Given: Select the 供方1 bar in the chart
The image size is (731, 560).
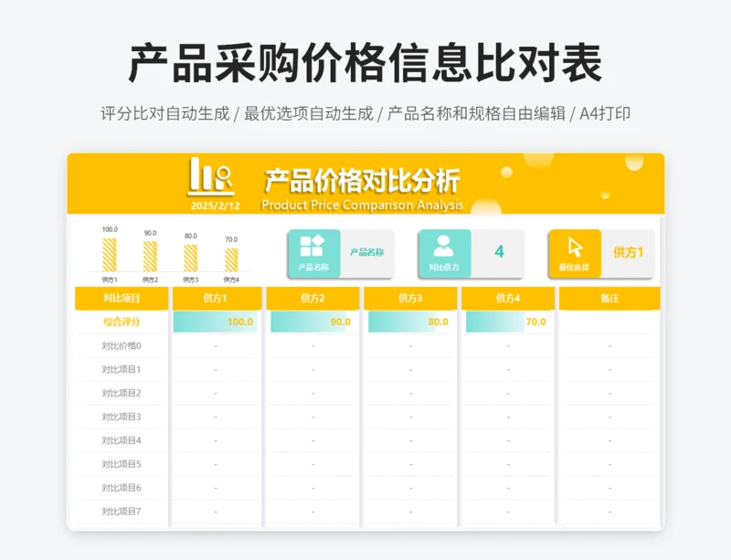Looking at the screenshot, I should [110, 255].
